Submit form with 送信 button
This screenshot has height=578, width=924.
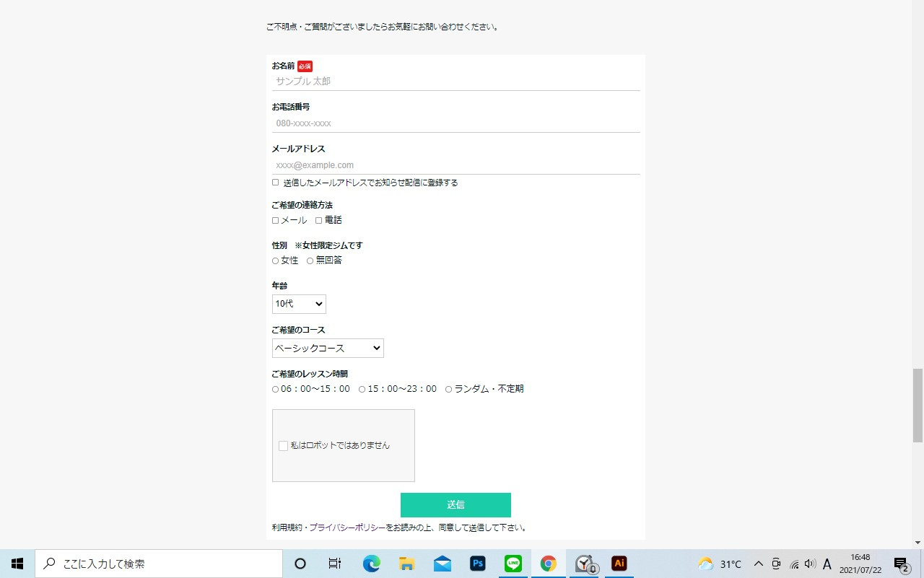(456, 505)
